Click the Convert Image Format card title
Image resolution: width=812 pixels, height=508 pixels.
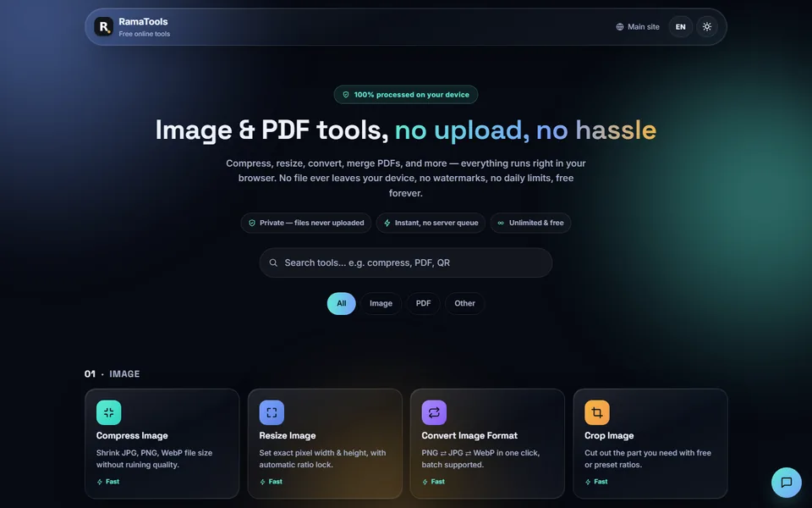coord(469,436)
